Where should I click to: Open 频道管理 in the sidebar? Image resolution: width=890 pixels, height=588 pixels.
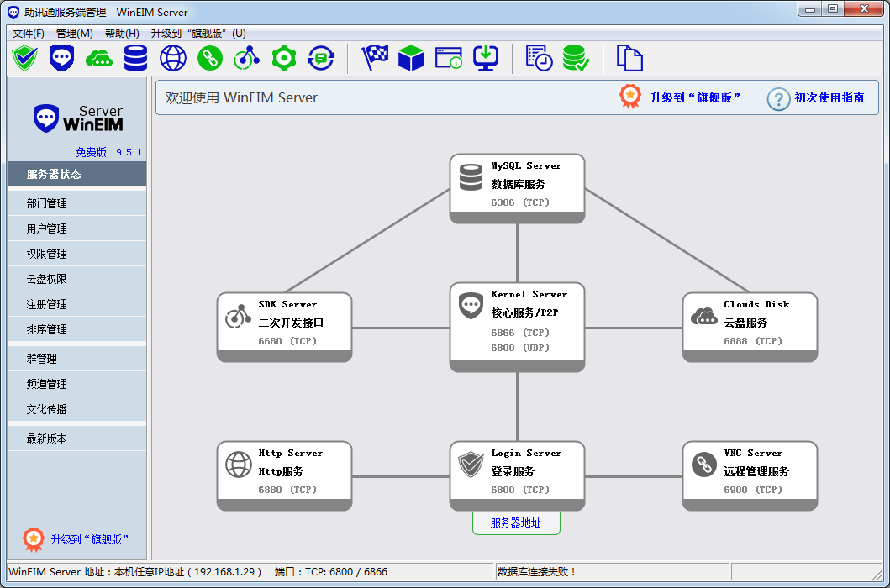pos(77,384)
